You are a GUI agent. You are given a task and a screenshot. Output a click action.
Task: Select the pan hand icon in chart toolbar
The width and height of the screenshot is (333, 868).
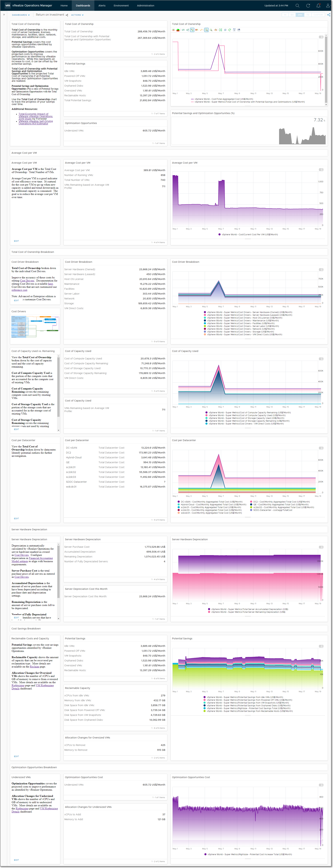pyautogui.click(x=216, y=30)
